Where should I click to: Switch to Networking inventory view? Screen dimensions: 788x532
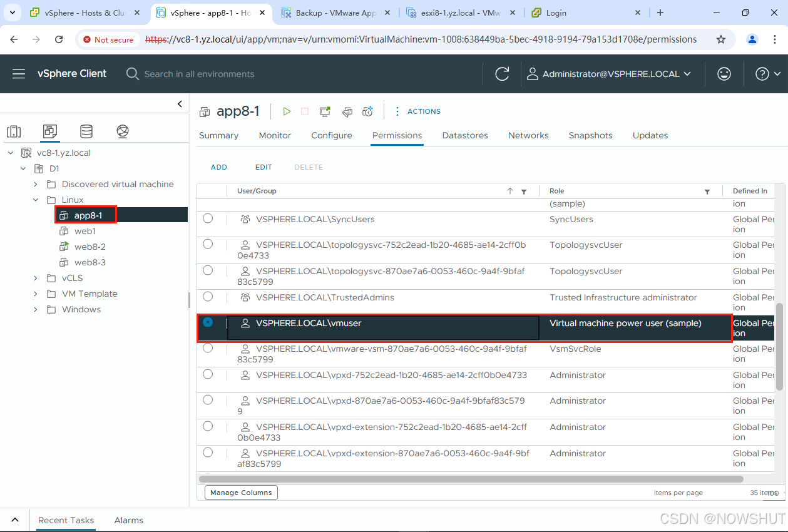(123, 131)
